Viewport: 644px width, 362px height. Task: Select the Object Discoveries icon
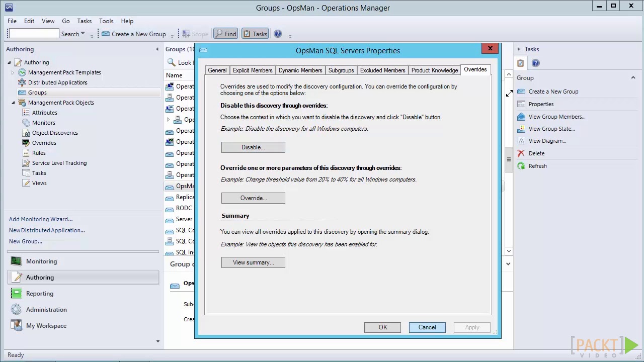(x=26, y=133)
